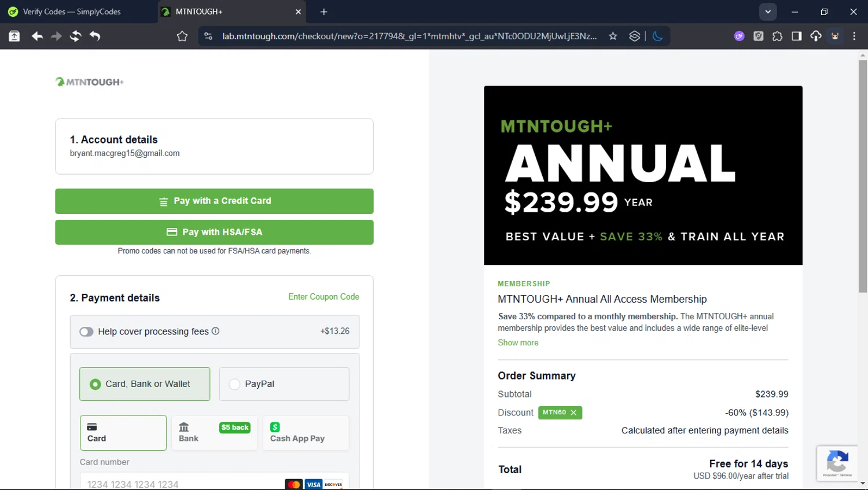The image size is (868, 490).
Task: Toggle Help cover processing fees switch
Action: tap(86, 331)
